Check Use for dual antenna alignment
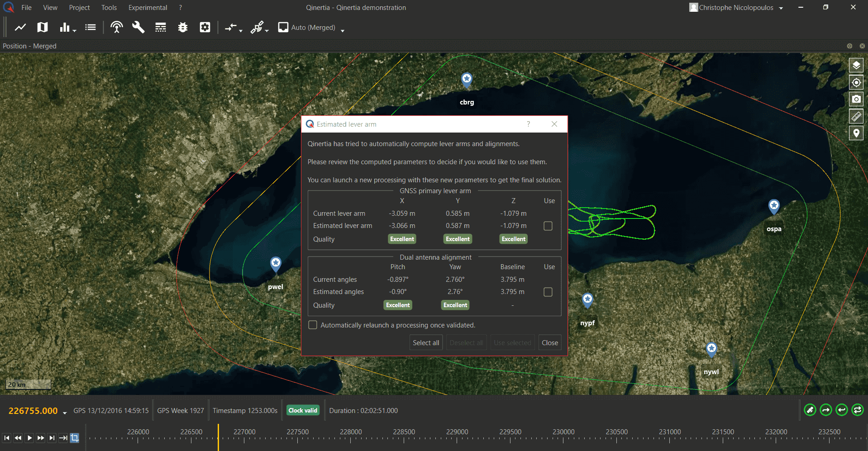This screenshot has width=868, height=451. click(548, 292)
